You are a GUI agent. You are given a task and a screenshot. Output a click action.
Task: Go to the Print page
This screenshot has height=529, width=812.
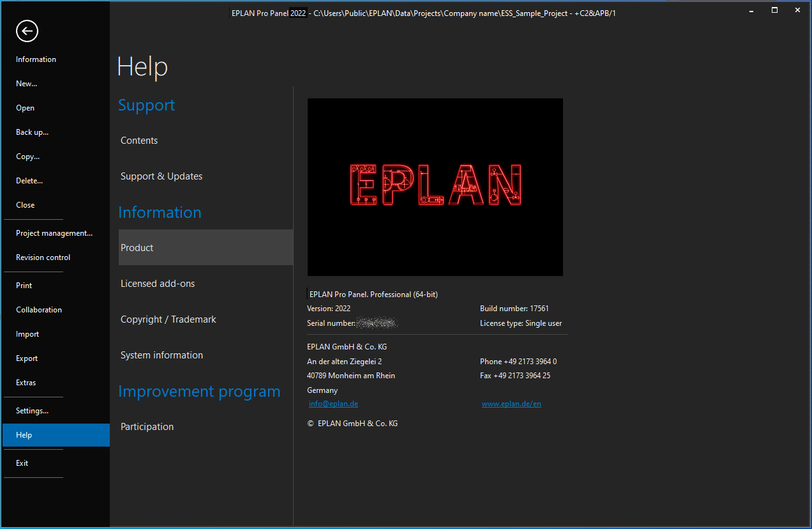point(24,286)
